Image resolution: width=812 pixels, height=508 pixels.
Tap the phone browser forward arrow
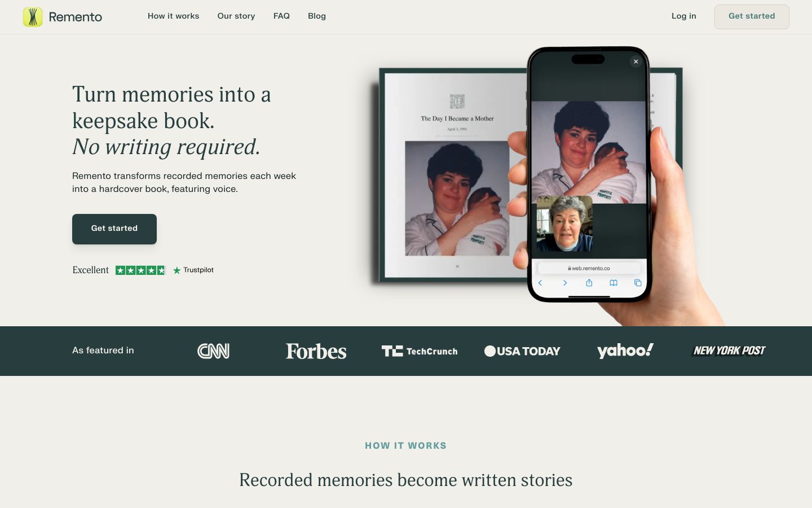pyautogui.click(x=564, y=283)
